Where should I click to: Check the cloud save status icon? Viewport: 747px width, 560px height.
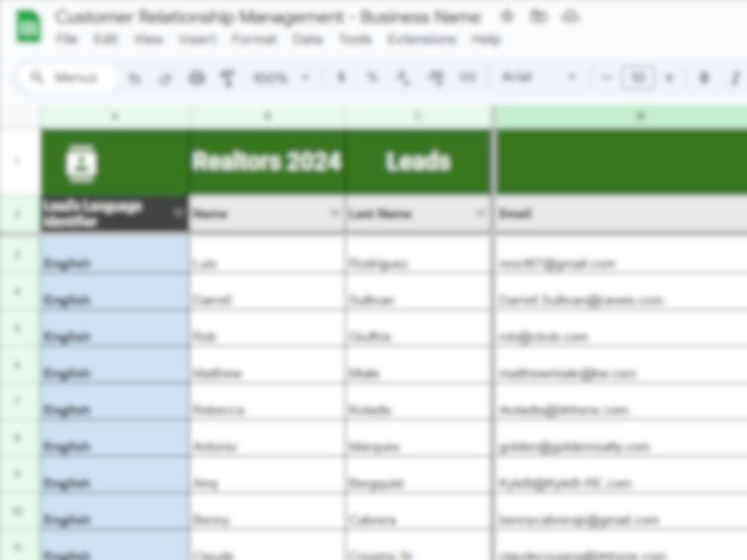click(x=570, y=16)
